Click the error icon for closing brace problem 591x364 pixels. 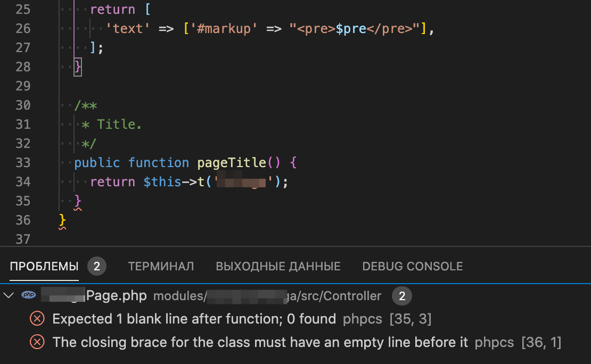click(x=37, y=342)
